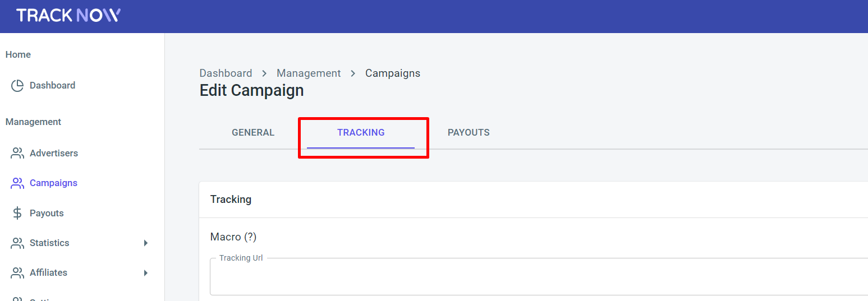This screenshot has width=868, height=301.
Task: Open the Statistics text label in sidebar
Action: click(49, 243)
